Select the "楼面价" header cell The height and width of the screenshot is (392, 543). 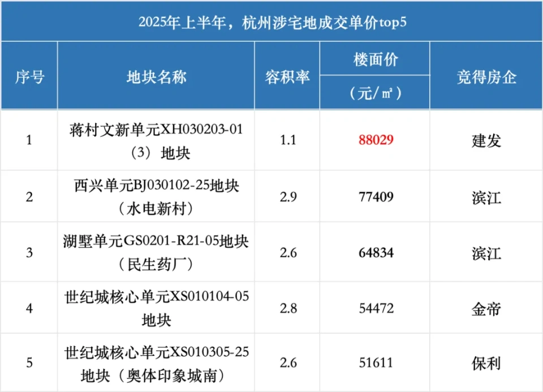pyautogui.click(x=376, y=59)
